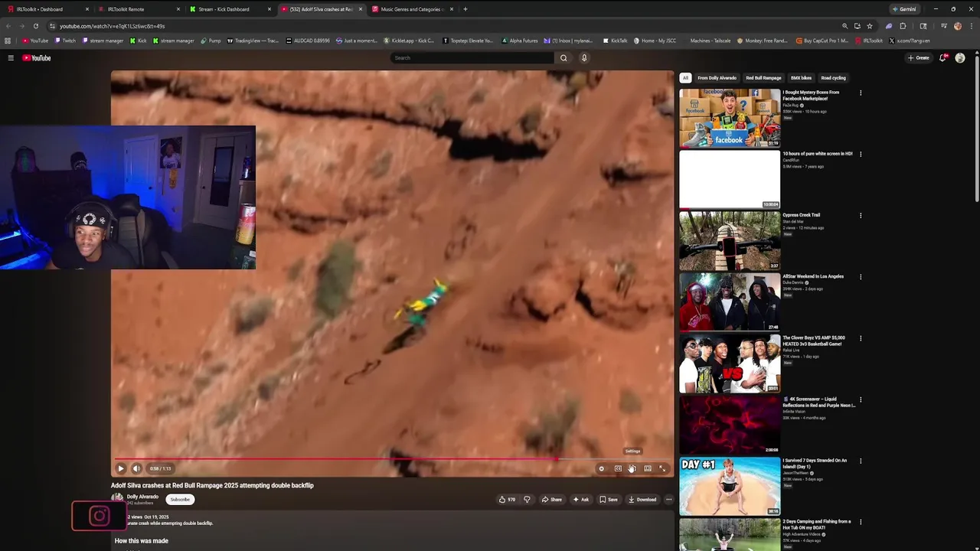Play the paused video
Image resolution: width=980 pixels, height=551 pixels.
(120, 468)
